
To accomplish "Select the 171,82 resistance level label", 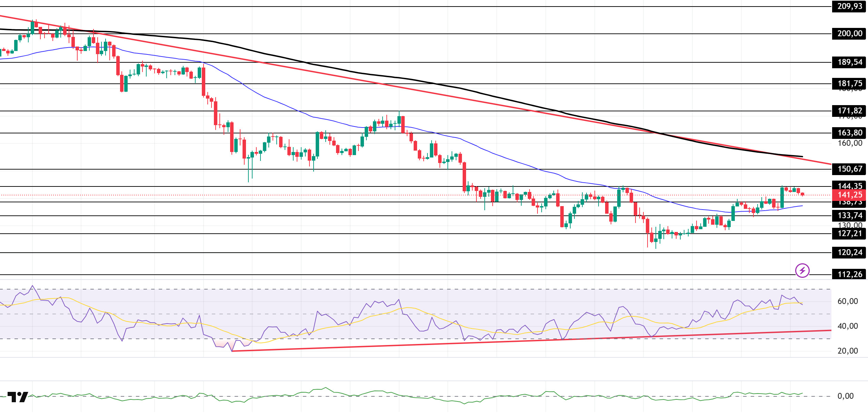I will [x=849, y=111].
